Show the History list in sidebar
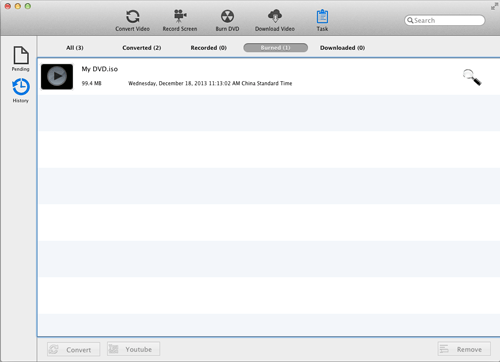Viewport: 500px width, 362px height. 21,90
